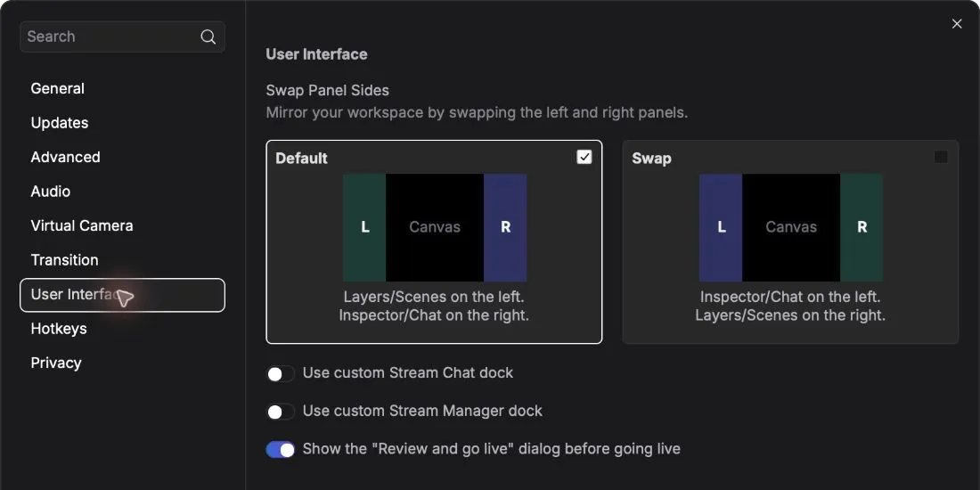The image size is (980, 490).
Task: Enable the custom Stream Chat dock toggle
Action: pos(280,374)
